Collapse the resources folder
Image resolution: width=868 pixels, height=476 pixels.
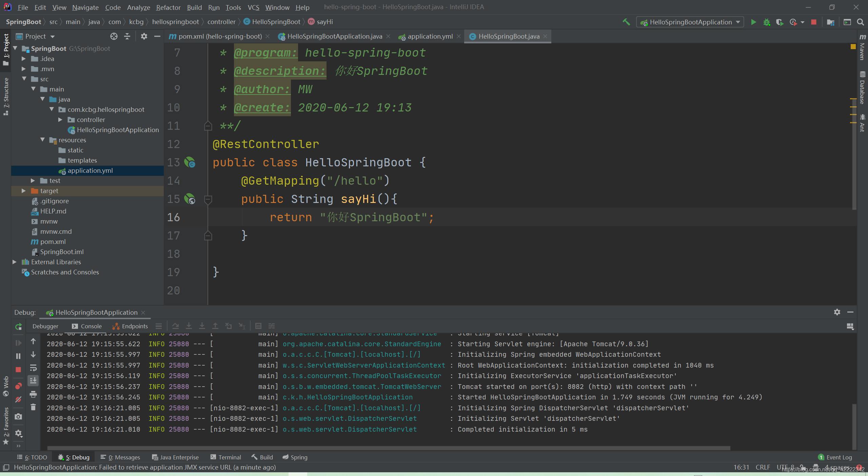point(42,140)
